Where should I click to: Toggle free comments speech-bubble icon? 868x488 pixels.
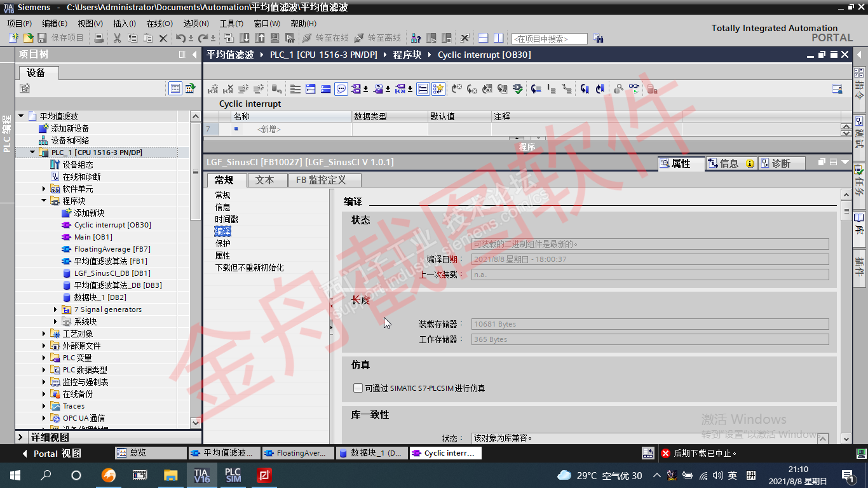pos(342,89)
